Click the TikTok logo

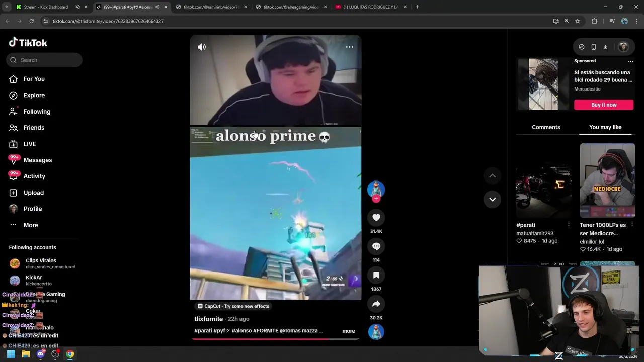coord(28,43)
